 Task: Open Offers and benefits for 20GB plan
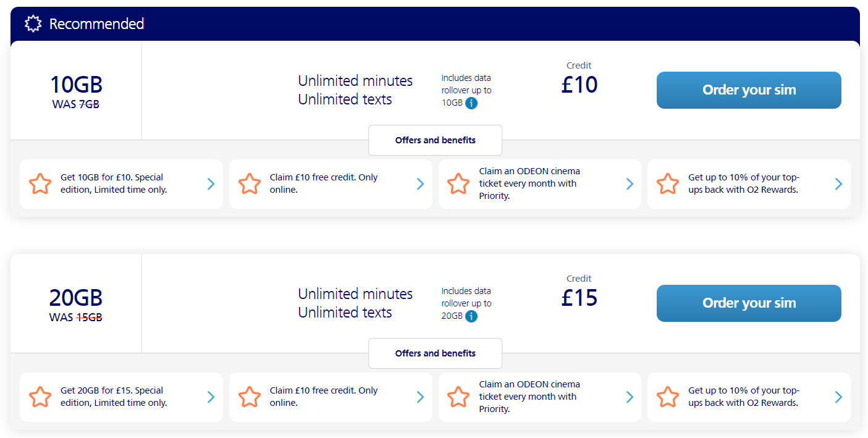435,353
